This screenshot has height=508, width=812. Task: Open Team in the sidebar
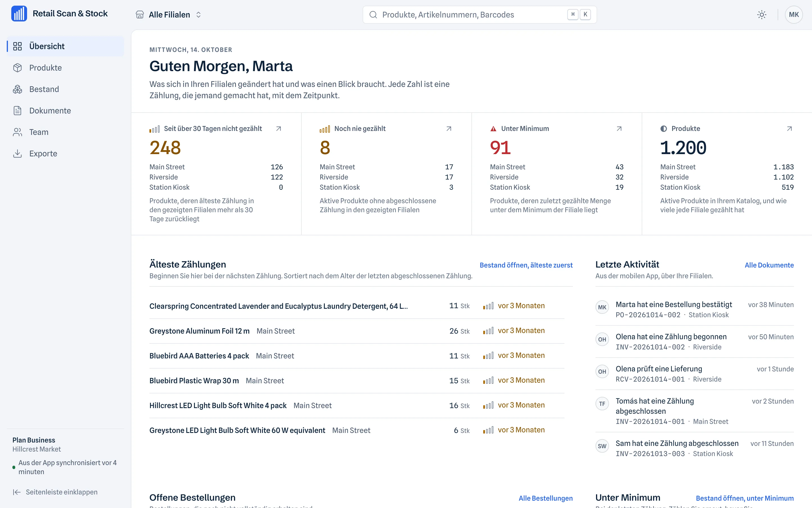pos(65,132)
